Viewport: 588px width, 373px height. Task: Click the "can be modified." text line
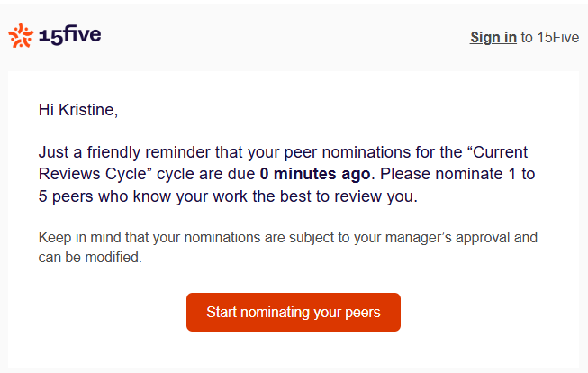[90, 257]
